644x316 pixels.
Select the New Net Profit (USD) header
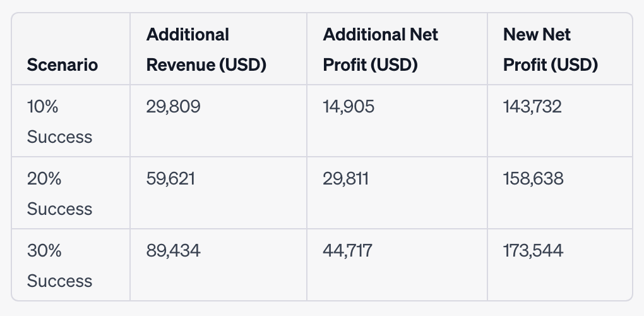[551, 50]
